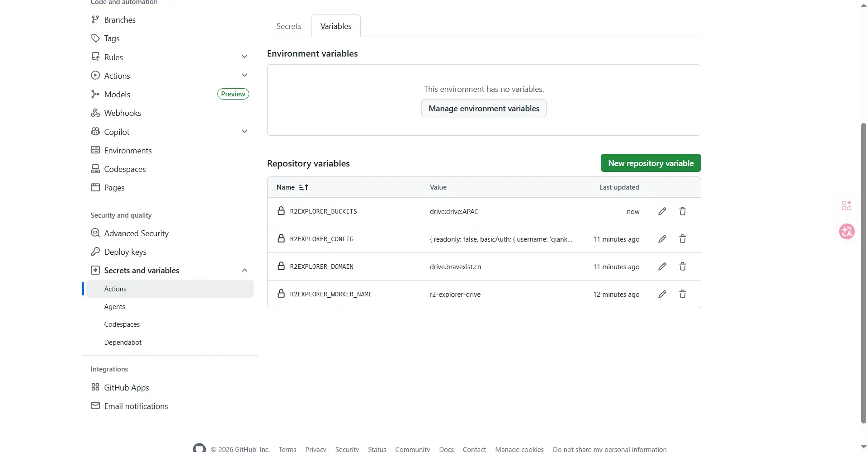Click the Webhooks icon in sidebar
Screen dimensions: 868x452
[x=95, y=113]
